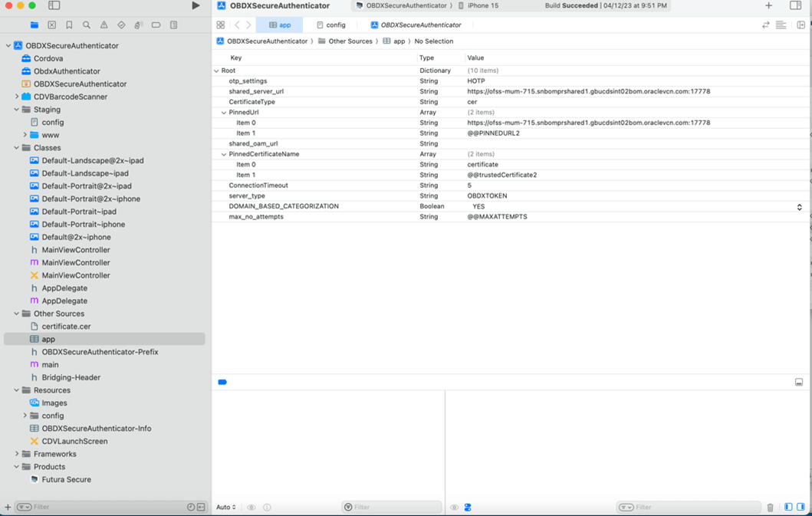Image resolution: width=812 pixels, height=516 pixels.
Task: Open the Bookmark navigator icon
Action: coord(69,25)
